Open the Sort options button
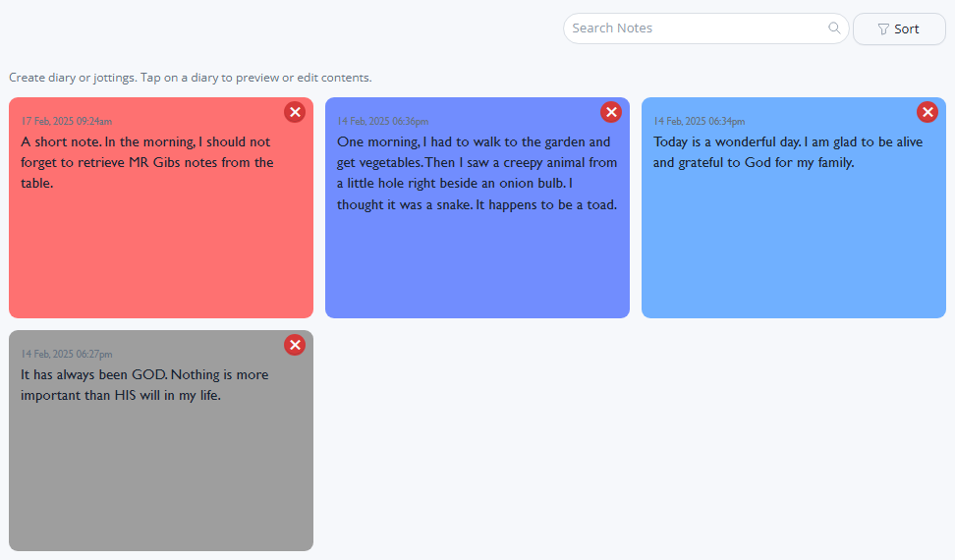The image size is (955, 560). (898, 29)
